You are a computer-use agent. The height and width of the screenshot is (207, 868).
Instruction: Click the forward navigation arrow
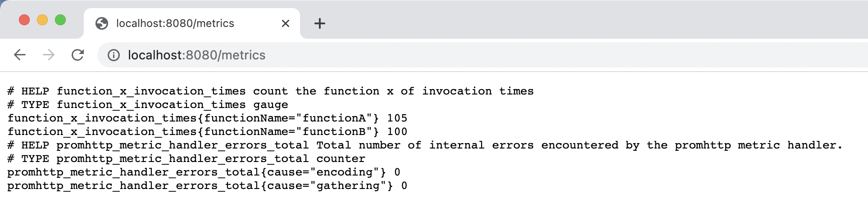[x=49, y=55]
